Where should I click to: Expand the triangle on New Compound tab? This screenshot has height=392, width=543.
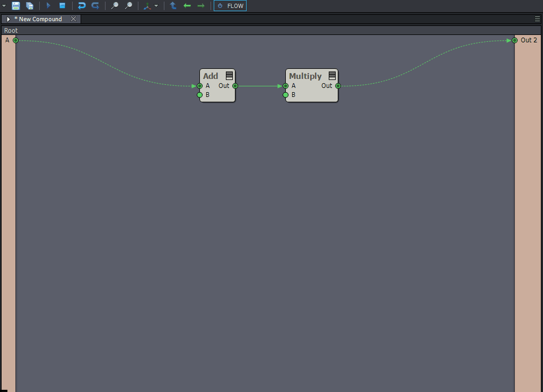point(8,19)
